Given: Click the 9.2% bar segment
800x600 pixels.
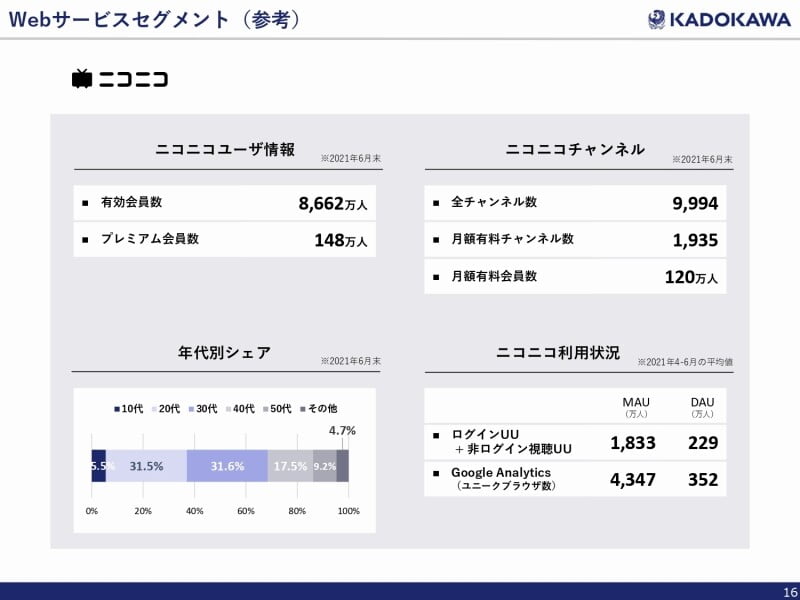Looking at the screenshot, I should coord(324,466).
